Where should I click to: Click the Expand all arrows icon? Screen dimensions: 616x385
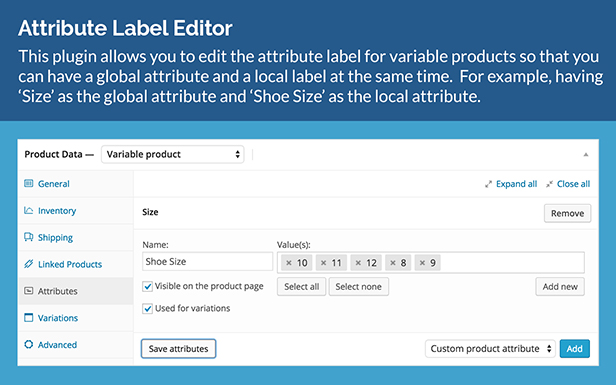(488, 184)
